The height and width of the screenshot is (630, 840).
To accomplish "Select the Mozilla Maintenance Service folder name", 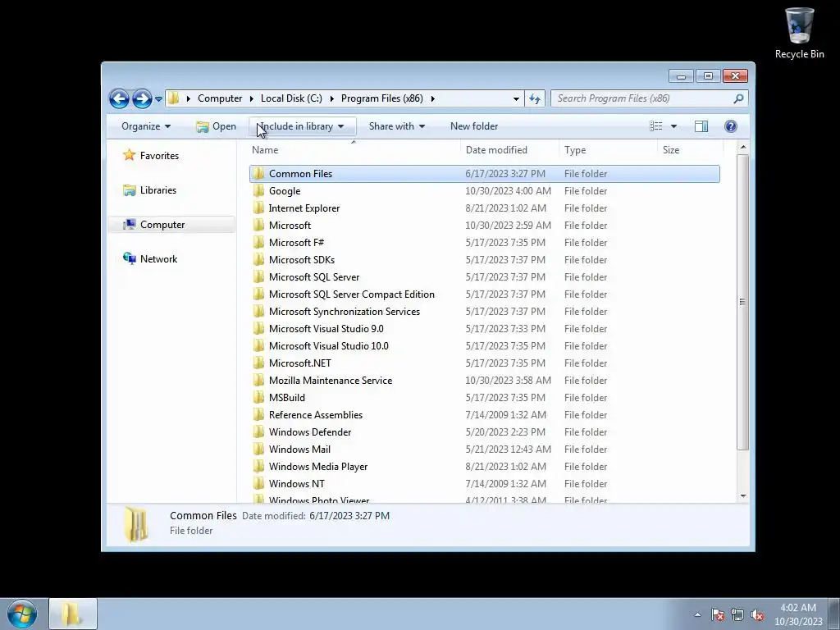I will click(331, 381).
